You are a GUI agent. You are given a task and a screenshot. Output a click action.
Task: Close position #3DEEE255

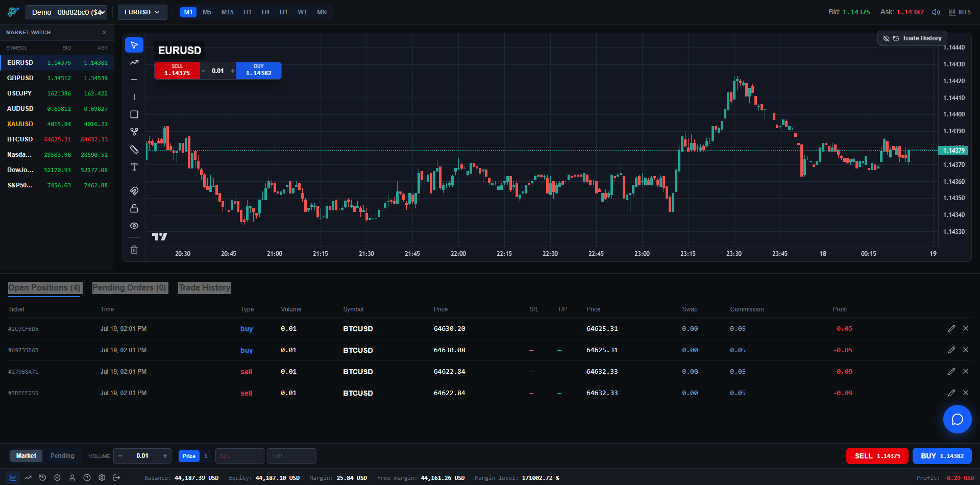pyautogui.click(x=966, y=393)
